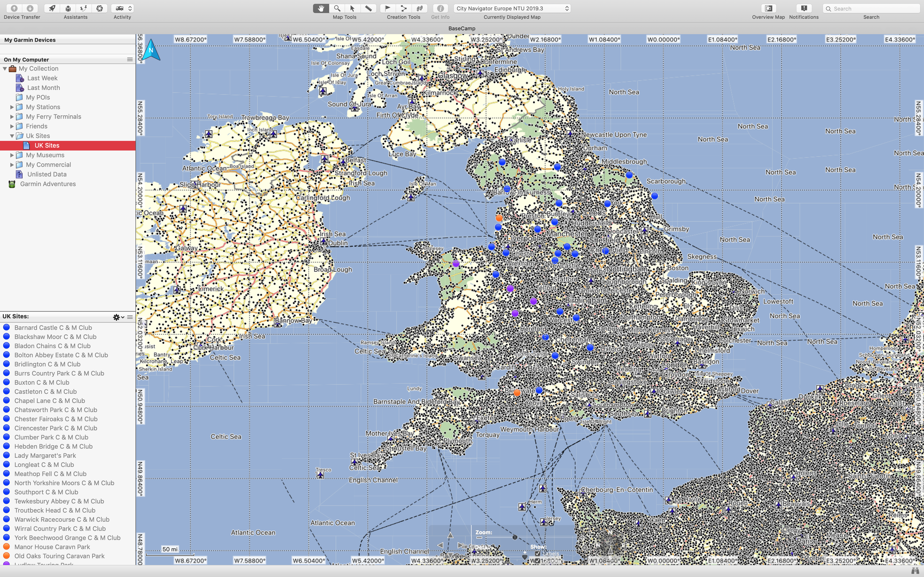The width and height of the screenshot is (924, 577).
Task: Select the Zoom magnifier map tool
Action: click(x=337, y=8)
